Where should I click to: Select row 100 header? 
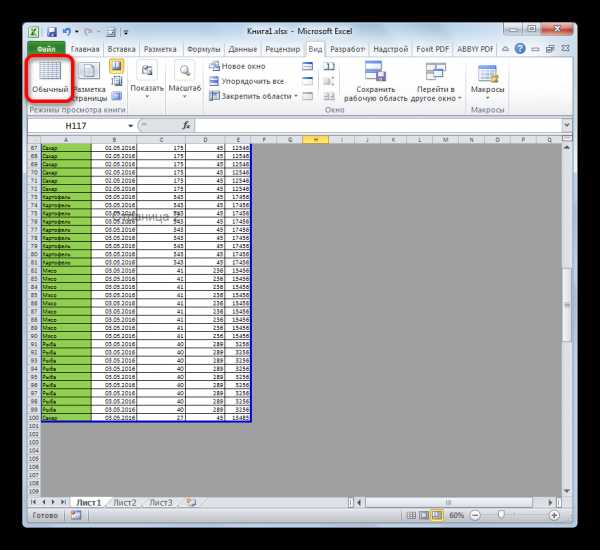coord(34,418)
